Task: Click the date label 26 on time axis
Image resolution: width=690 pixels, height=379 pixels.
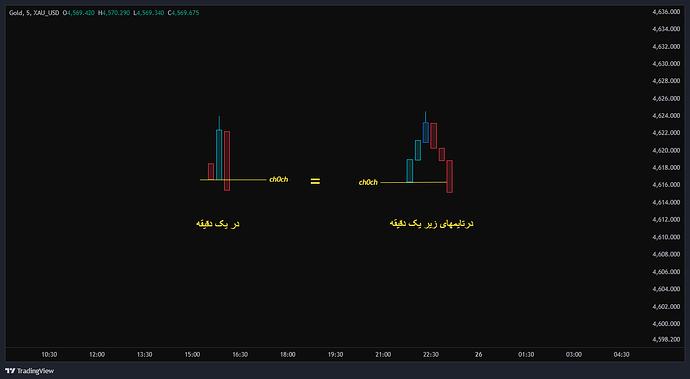Action: click(478, 354)
